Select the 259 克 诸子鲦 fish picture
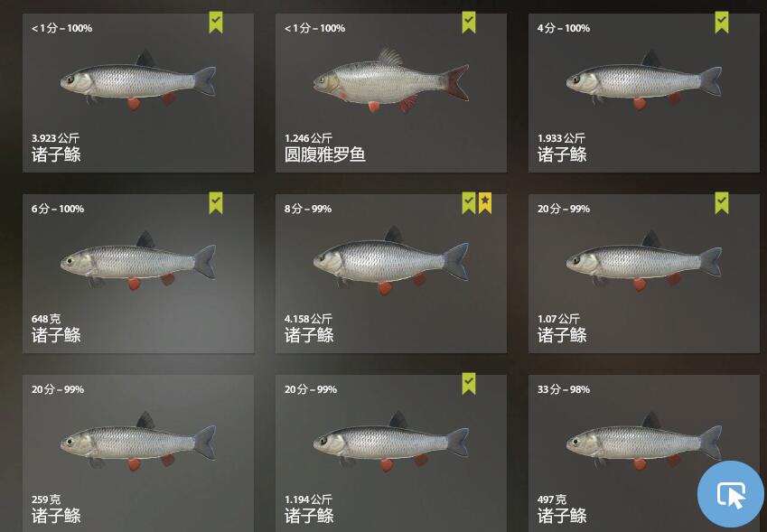Screen dimensions: 767x532 pos(138,442)
